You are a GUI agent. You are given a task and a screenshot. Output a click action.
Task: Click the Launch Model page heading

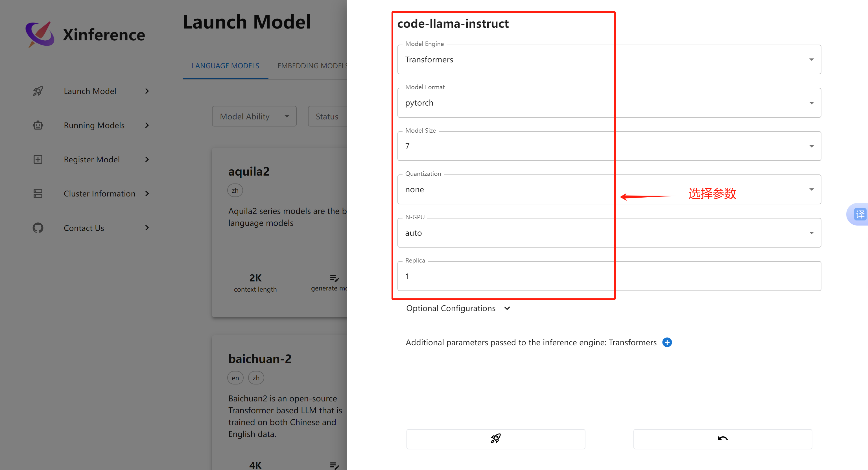tap(247, 22)
